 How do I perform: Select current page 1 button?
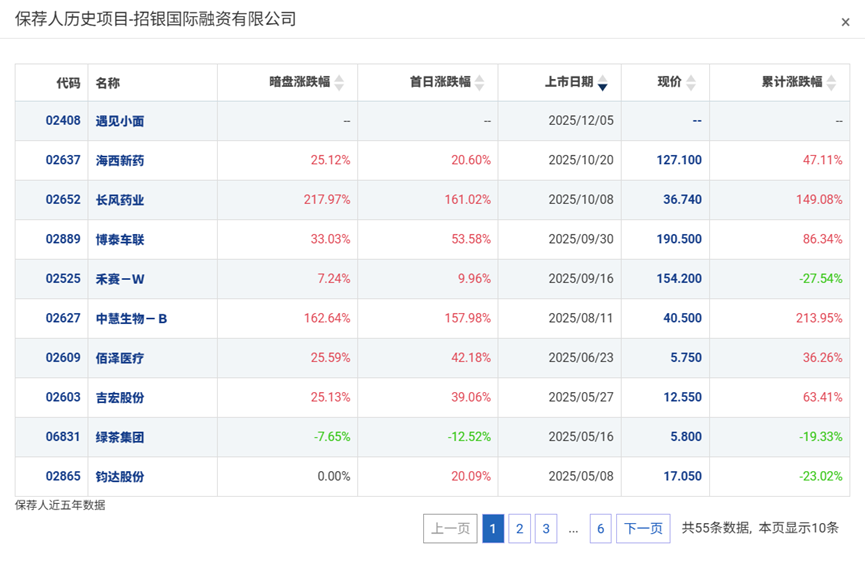point(493,529)
